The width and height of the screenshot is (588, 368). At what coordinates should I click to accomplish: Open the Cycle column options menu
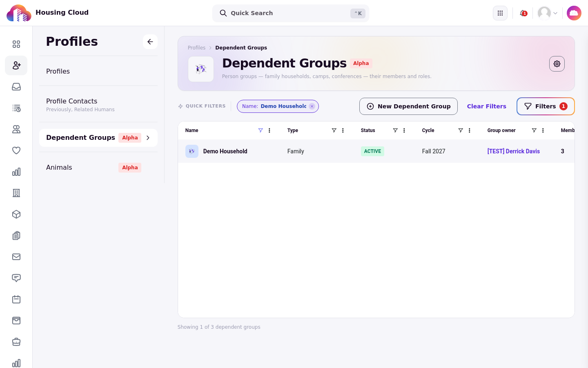[470, 130]
